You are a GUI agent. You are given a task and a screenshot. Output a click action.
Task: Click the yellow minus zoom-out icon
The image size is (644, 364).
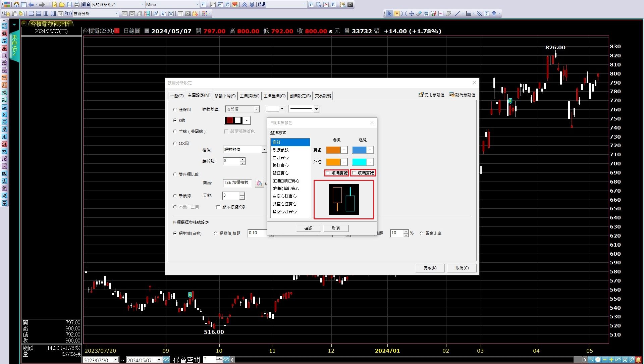coord(604,360)
